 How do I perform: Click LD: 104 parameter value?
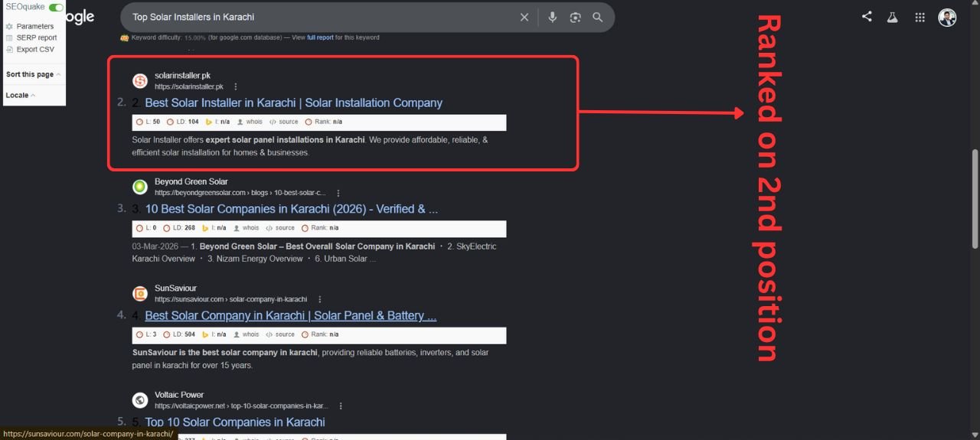[x=182, y=122]
